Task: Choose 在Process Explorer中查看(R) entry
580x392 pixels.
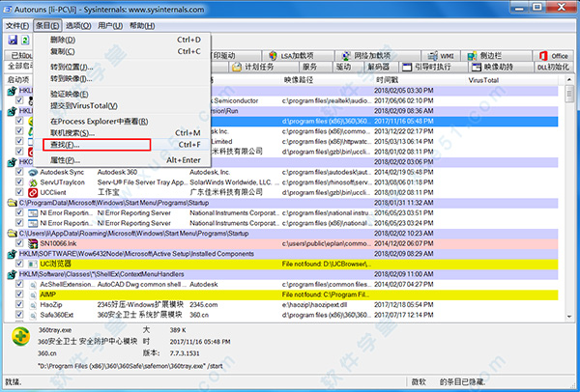Action: coord(122,122)
